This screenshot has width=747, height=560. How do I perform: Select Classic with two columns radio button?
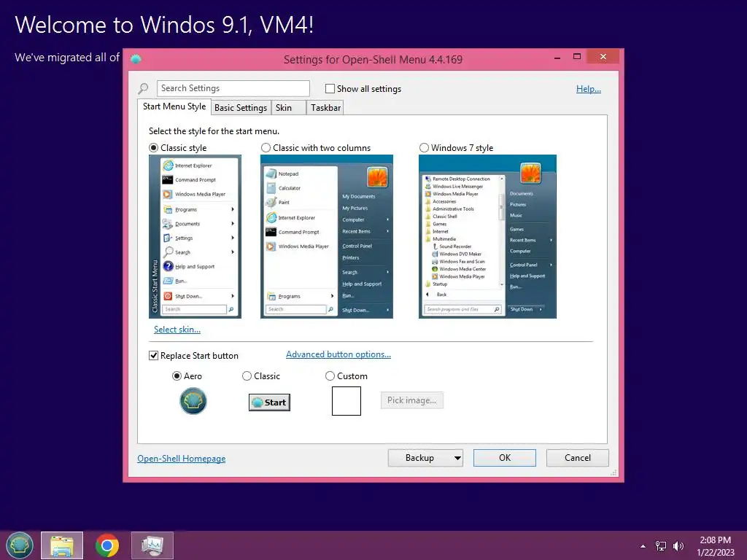tap(266, 148)
